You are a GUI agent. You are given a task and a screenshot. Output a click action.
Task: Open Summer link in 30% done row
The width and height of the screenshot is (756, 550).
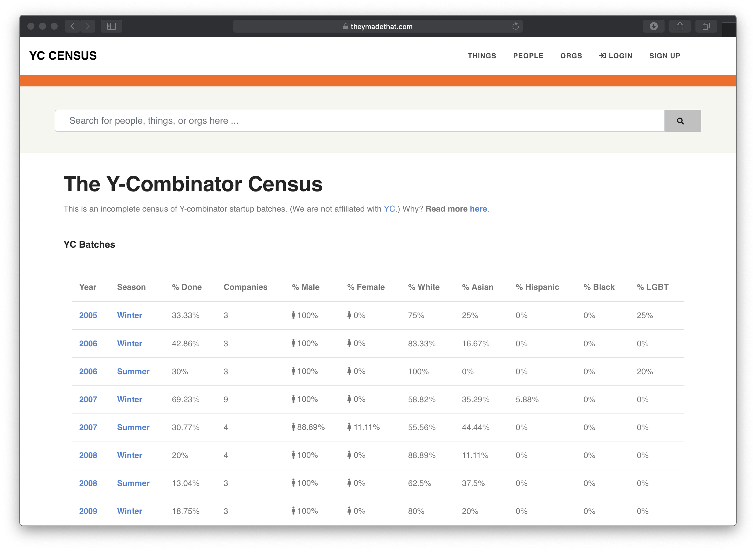(x=133, y=371)
